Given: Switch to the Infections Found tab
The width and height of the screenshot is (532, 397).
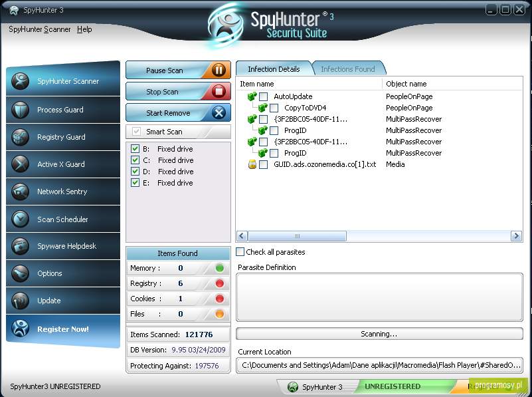Looking at the screenshot, I should (348, 69).
